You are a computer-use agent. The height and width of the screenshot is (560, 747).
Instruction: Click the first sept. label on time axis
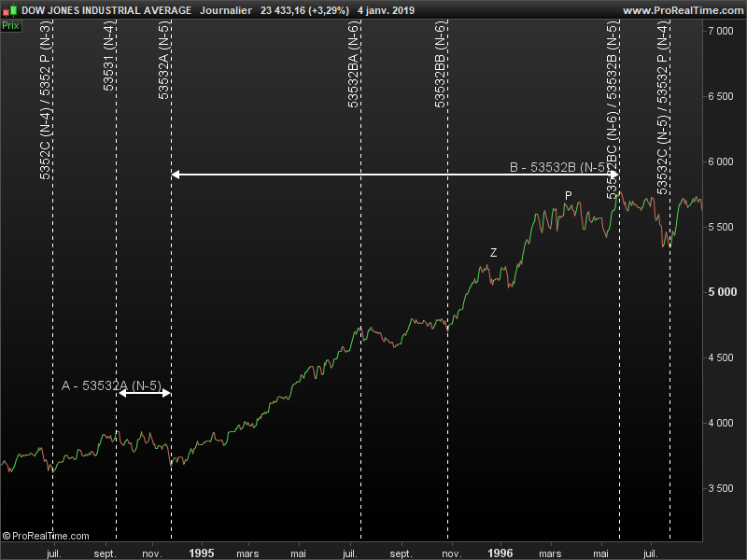tap(105, 553)
